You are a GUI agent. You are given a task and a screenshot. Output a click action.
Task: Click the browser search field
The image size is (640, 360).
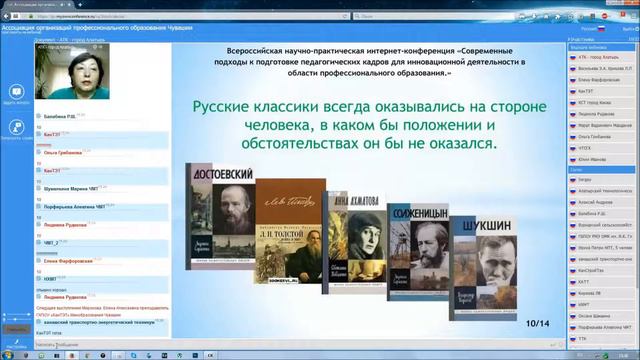[x=433, y=16]
